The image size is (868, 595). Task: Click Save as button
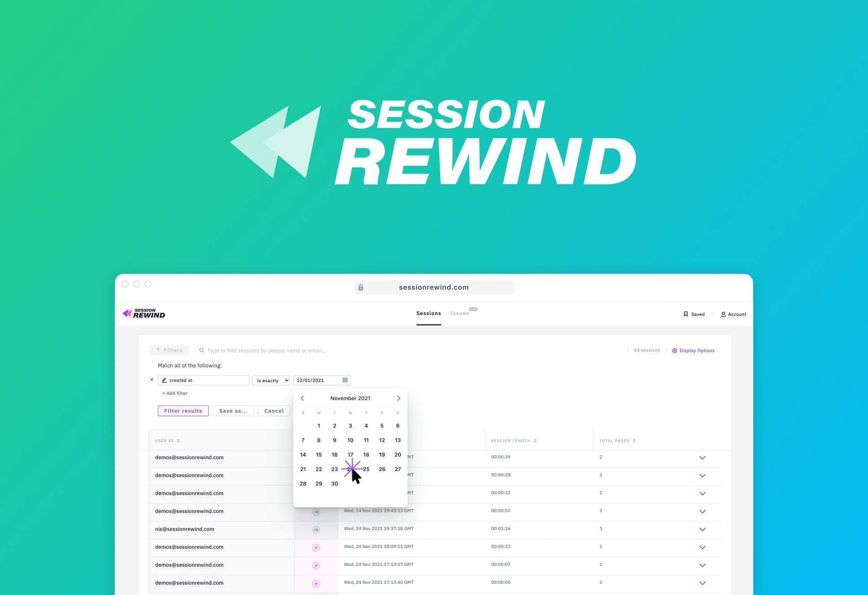tap(232, 412)
